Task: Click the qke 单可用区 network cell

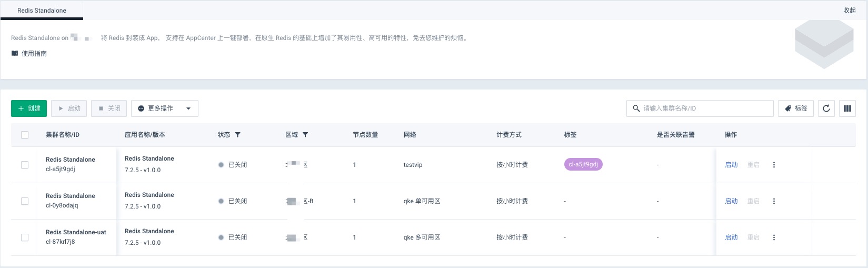Action: [422, 201]
